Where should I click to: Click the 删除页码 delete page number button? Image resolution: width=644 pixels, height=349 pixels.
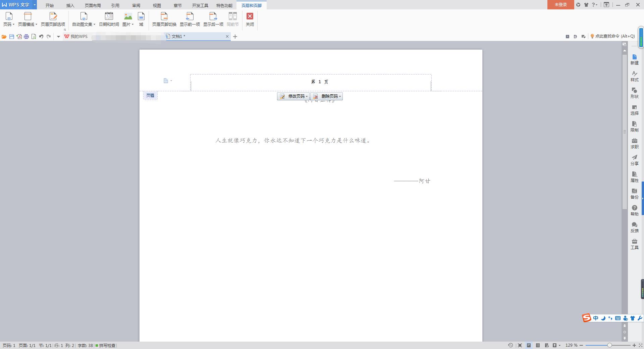(327, 96)
